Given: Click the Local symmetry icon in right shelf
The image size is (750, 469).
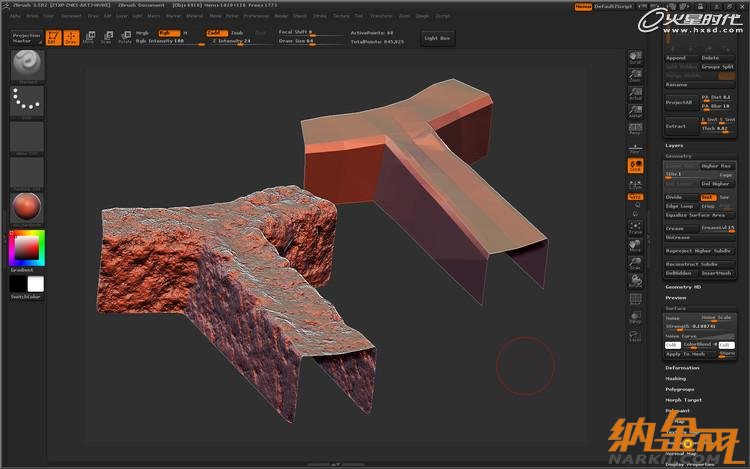Looking at the screenshot, I should tap(635, 166).
